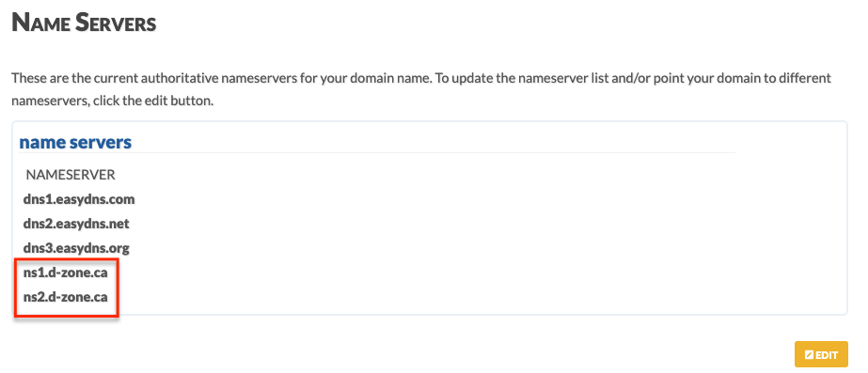Click the "d-zone.ca" text of ns1 entry
This screenshot has width=868, height=373.
click(79, 272)
